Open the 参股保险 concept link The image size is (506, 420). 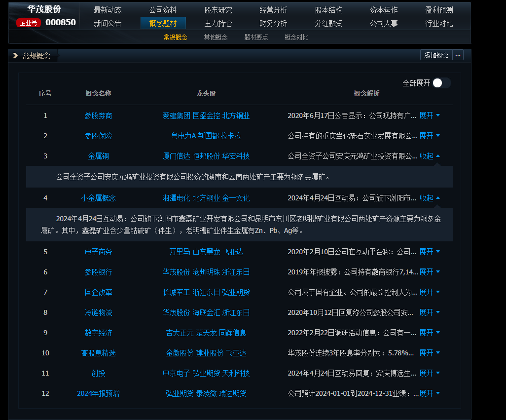coord(99,136)
